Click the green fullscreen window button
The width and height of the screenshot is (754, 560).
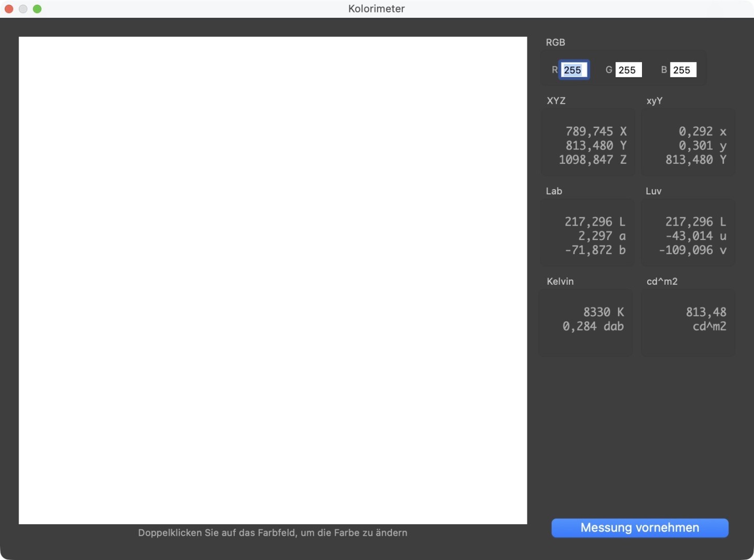(37, 9)
